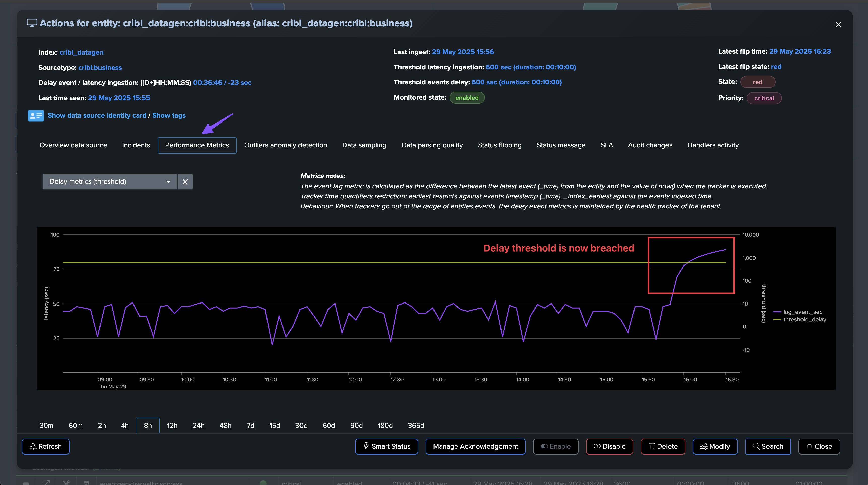The width and height of the screenshot is (868, 485).
Task: Click Show tags link
Action: point(169,115)
